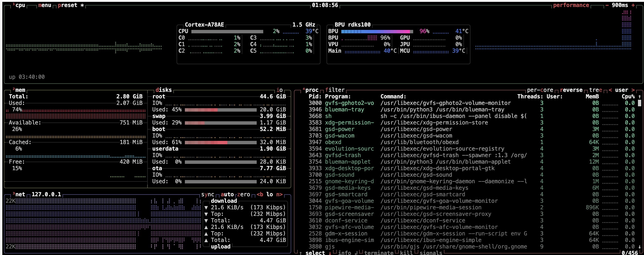
Task: Click the performance governor label
Action: 571,5
